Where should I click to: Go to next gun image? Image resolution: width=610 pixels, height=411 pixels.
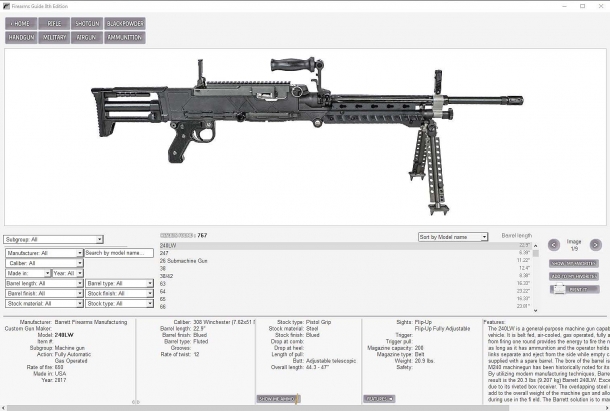tap(595, 245)
